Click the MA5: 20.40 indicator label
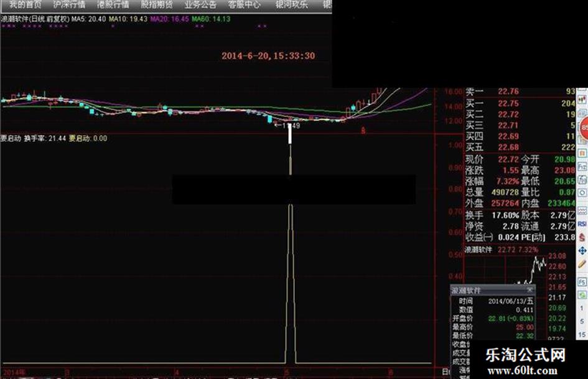 pyautogui.click(x=89, y=19)
